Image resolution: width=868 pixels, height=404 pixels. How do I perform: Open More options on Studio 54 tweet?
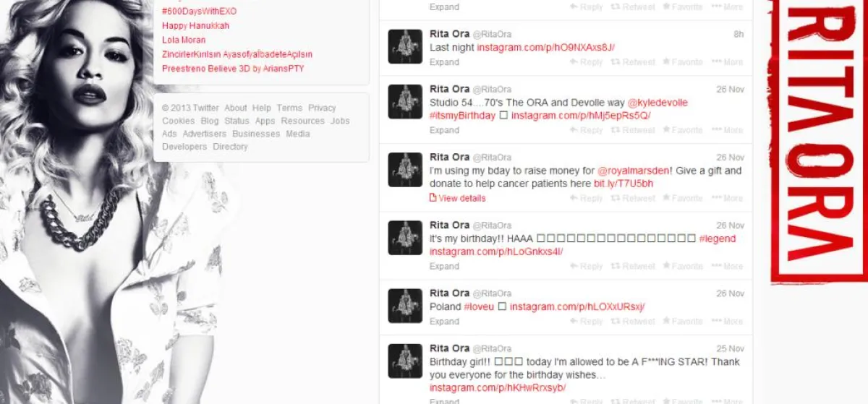pos(726,130)
